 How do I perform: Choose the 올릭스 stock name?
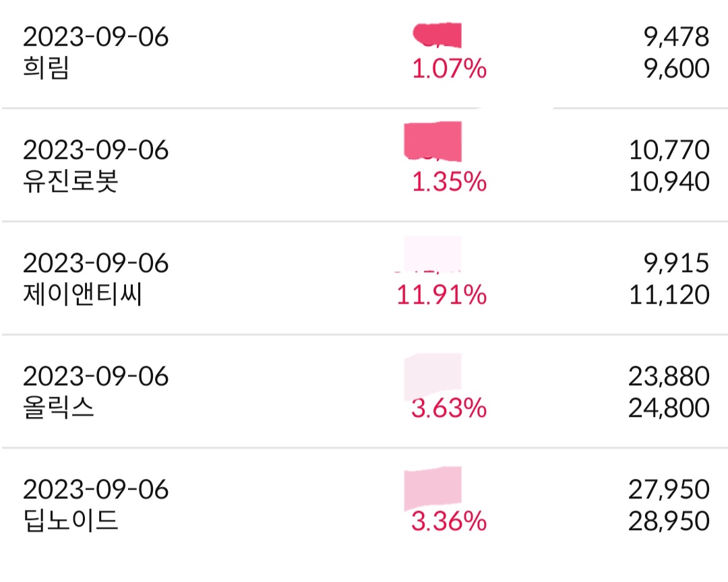tap(59, 408)
